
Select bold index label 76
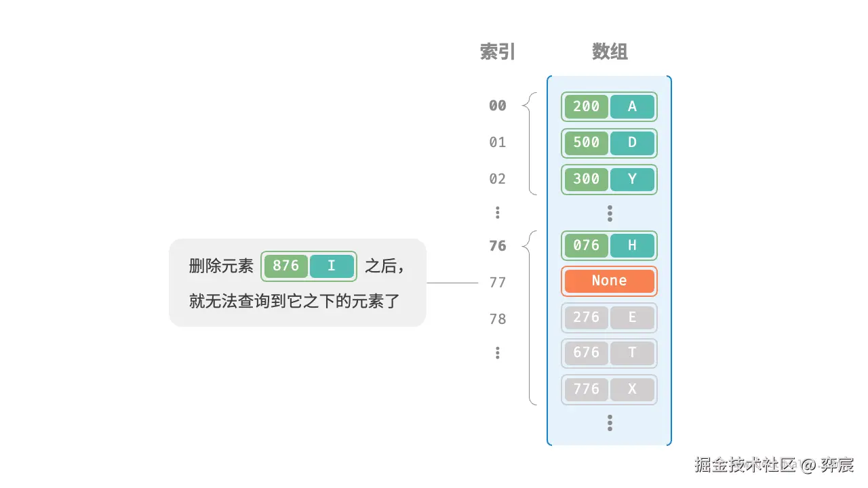pyautogui.click(x=498, y=246)
